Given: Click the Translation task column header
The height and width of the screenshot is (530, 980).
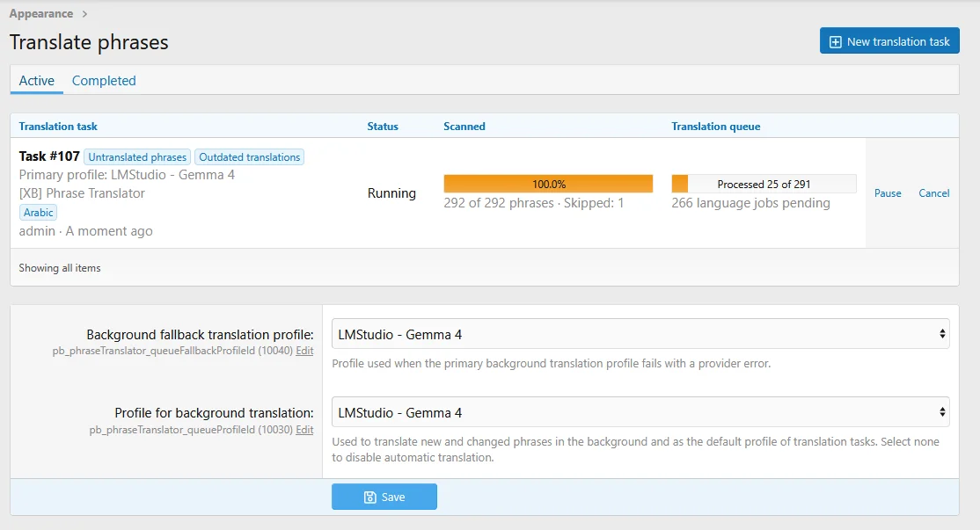Looking at the screenshot, I should [x=58, y=126].
